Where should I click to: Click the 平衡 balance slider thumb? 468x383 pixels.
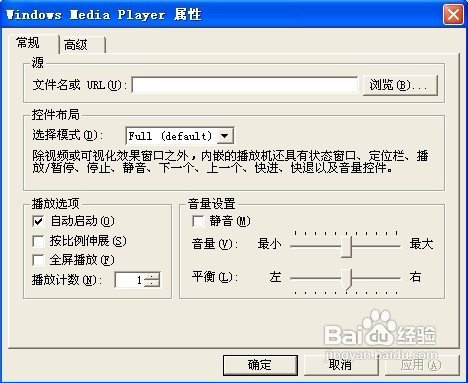347,279
